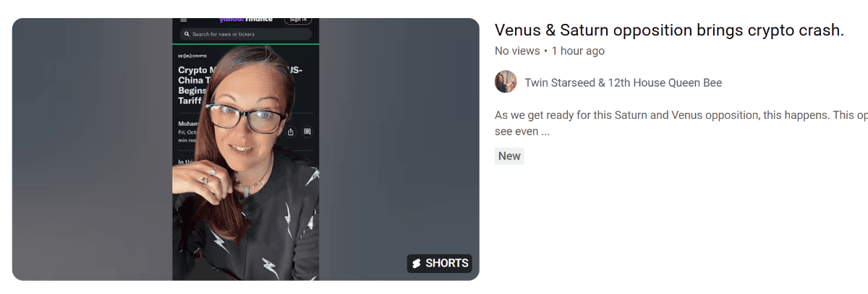Viewport: 868px width, 294px height.
Task: Click the BeInCrypto logo in thumbnail
Action: pyautogui.click(x=192, y=56)
